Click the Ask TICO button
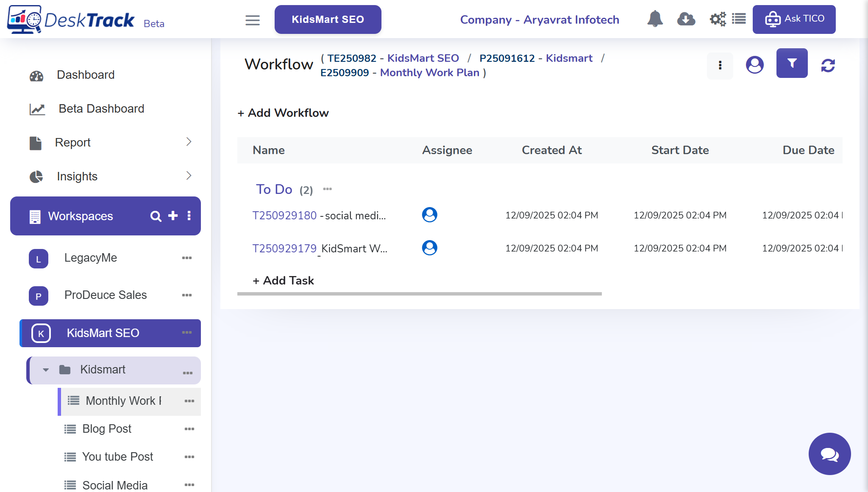Viewport: 868px width, 492px height. click(x=794, y=19)
